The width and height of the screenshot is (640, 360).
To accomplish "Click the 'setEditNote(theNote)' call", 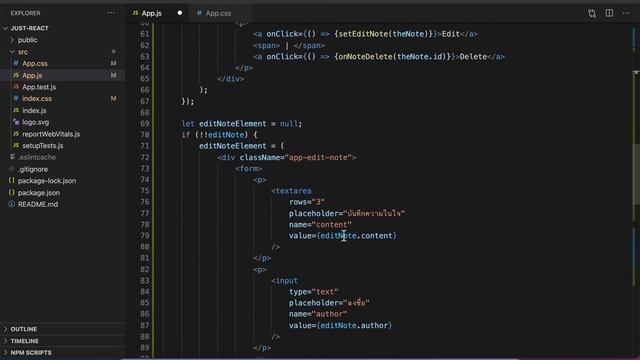I will [383, 34].
